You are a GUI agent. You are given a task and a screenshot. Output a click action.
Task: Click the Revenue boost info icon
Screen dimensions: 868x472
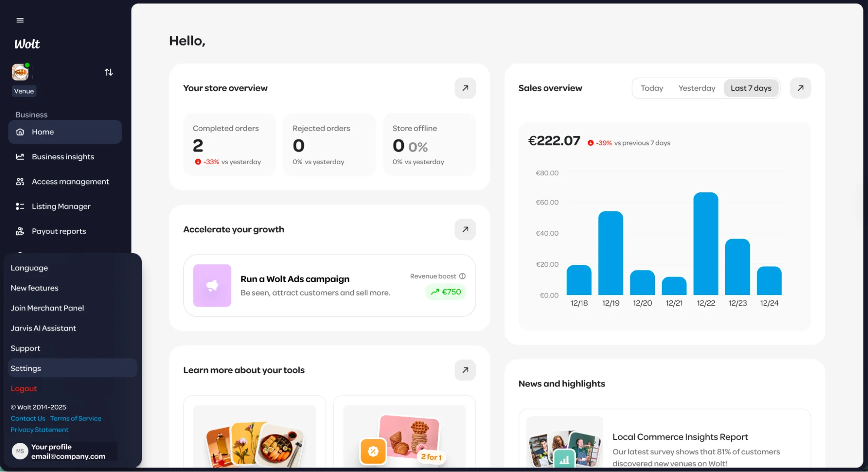(x=462, y=276)
